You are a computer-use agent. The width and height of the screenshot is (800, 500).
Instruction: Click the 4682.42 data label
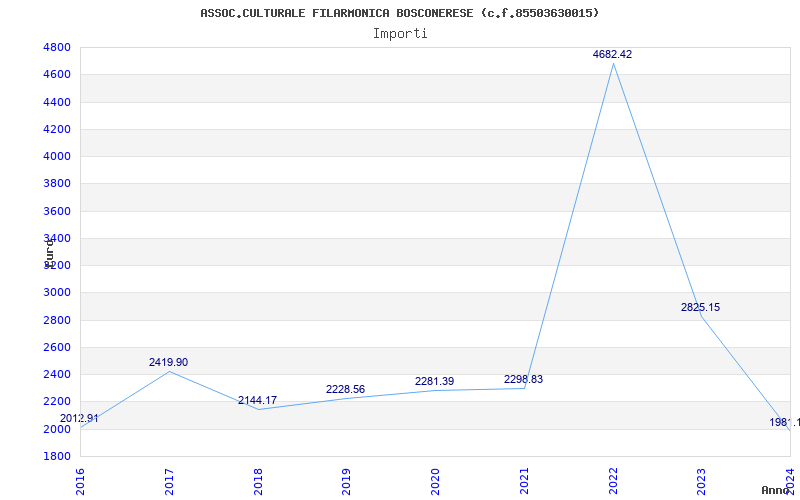pos(612,54)
